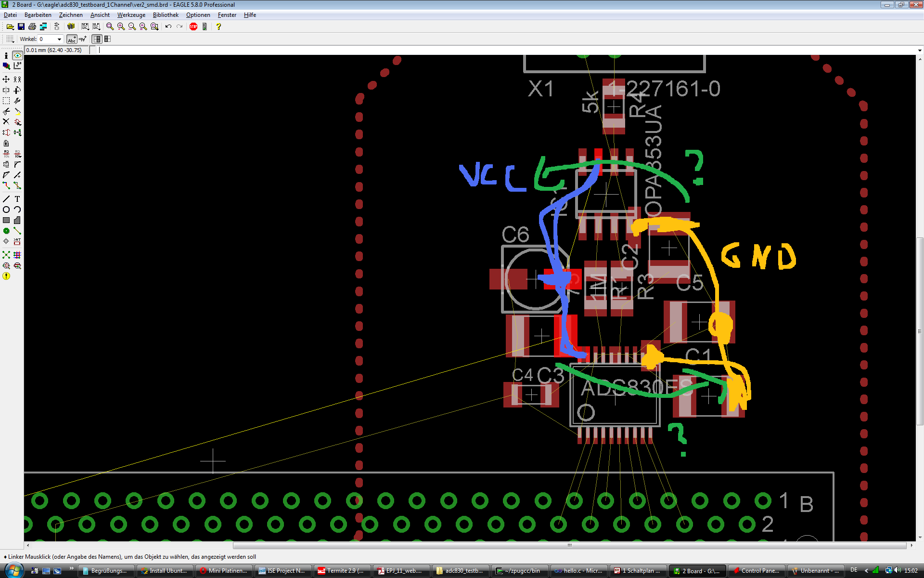Select the Mark origin tool
The width and height of the screenshot is (924, 578).
(x=17, y=66)
